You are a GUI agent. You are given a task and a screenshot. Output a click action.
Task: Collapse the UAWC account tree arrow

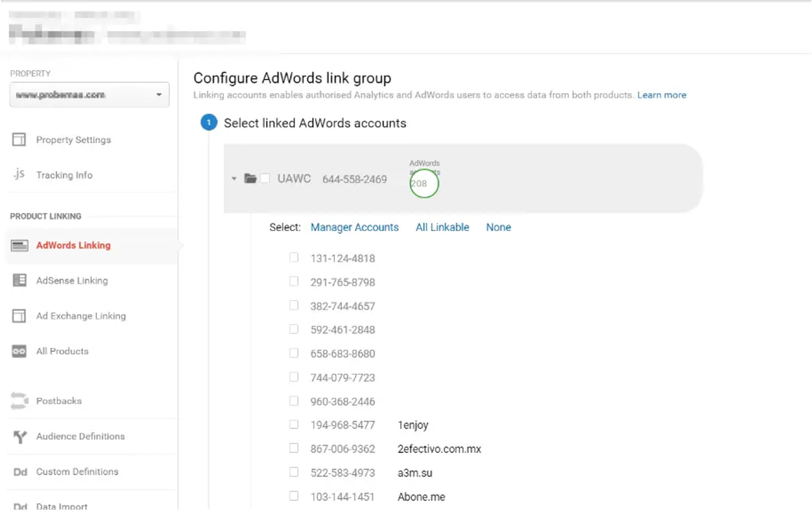pyautogui.click(x=234, y=178)
